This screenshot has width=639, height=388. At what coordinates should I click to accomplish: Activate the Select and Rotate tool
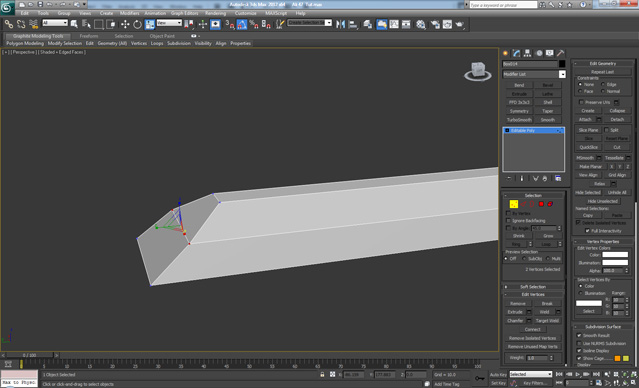[137, 24]
